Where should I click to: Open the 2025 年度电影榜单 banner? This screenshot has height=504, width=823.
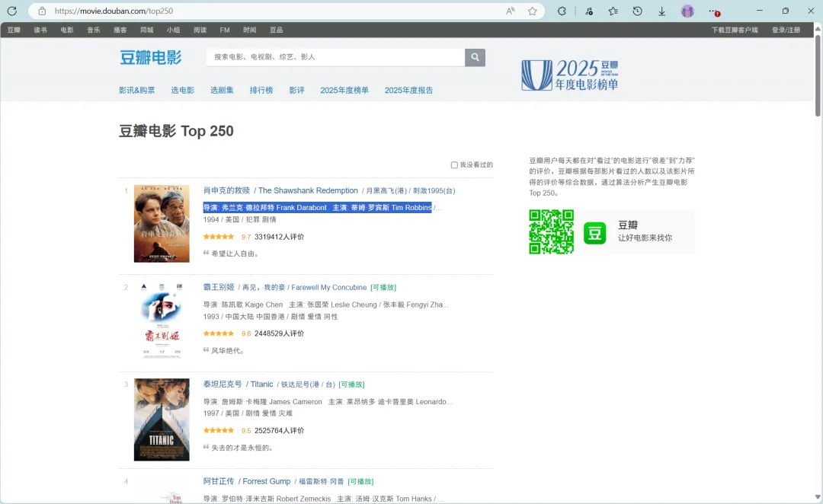coord(570,75)
